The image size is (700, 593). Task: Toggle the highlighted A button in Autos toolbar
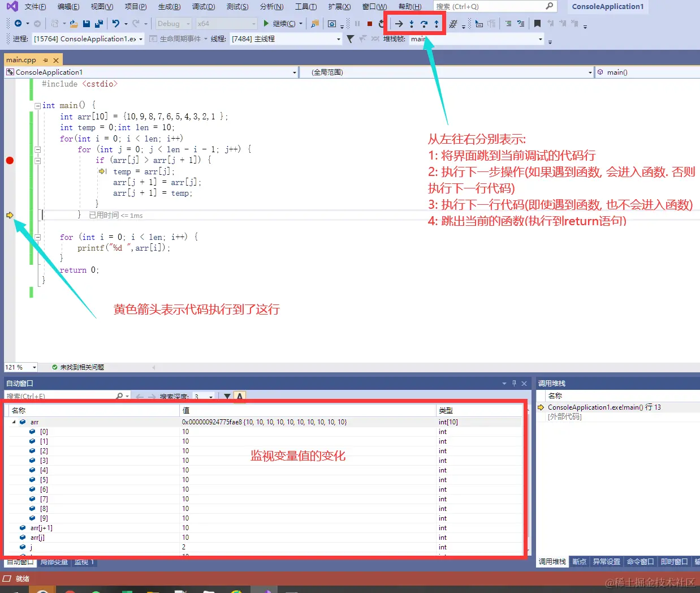(240, 396)
